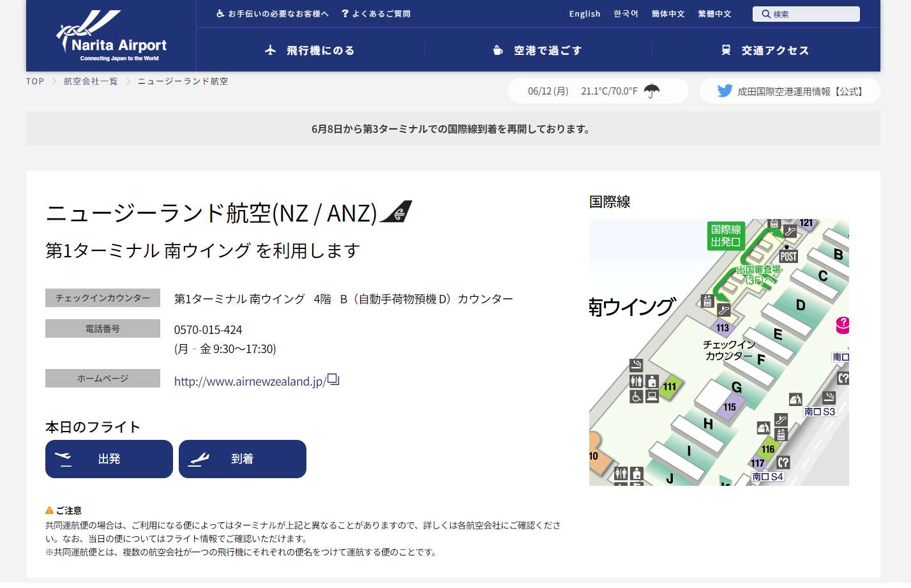Click the Air New Zealand tail logo
The width and height of the screenshot is (911, 588).
point(396,211)
